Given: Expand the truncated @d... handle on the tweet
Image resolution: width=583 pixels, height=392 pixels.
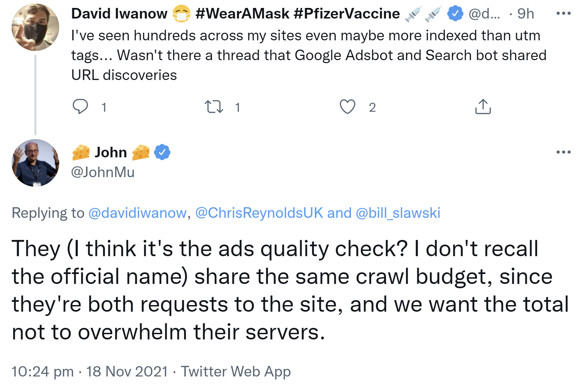Looking at the screenshot, I should tap(485, 14).
